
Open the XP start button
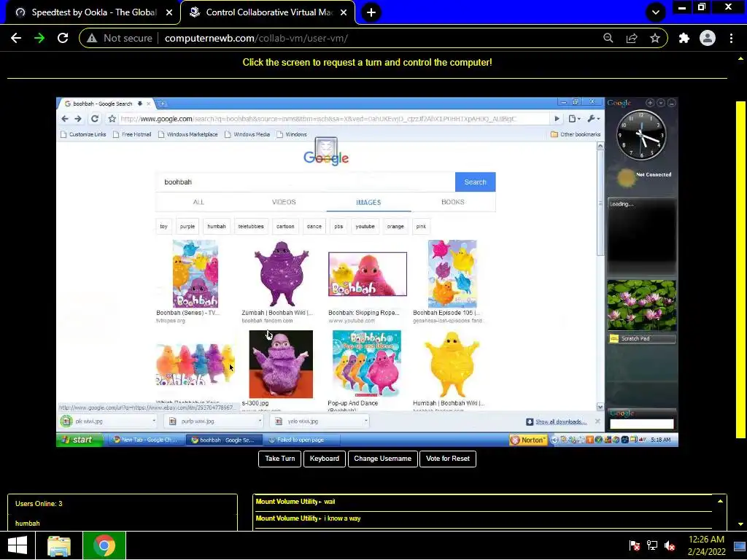tap(80, 440)
